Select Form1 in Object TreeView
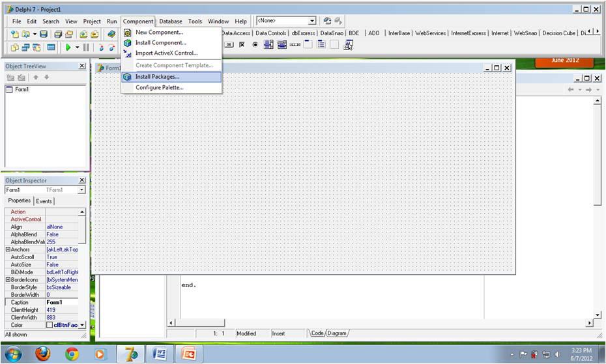This screenshot has height=364, width=606. pyautogui.click(x=22, y=90)
